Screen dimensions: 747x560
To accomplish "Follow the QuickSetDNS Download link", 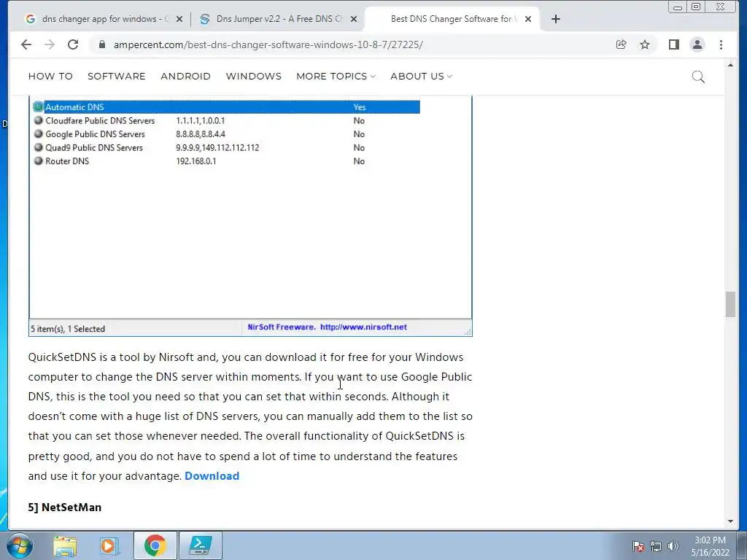I will (x=212, y=475).
